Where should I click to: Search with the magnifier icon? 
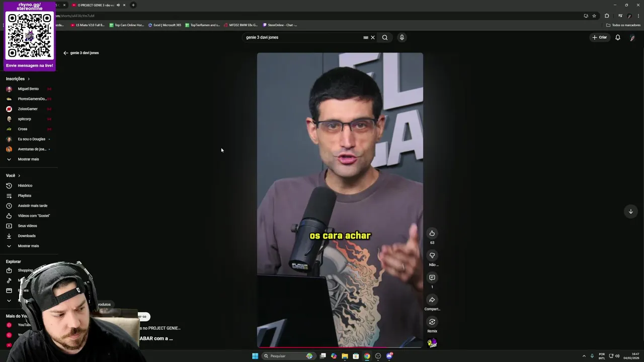385,37
